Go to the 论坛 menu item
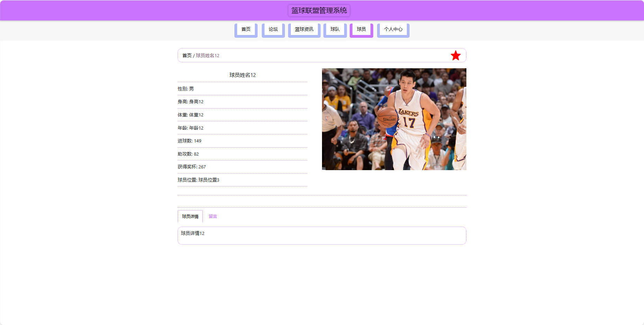644x325 pixels. click(x=273, y=30)
